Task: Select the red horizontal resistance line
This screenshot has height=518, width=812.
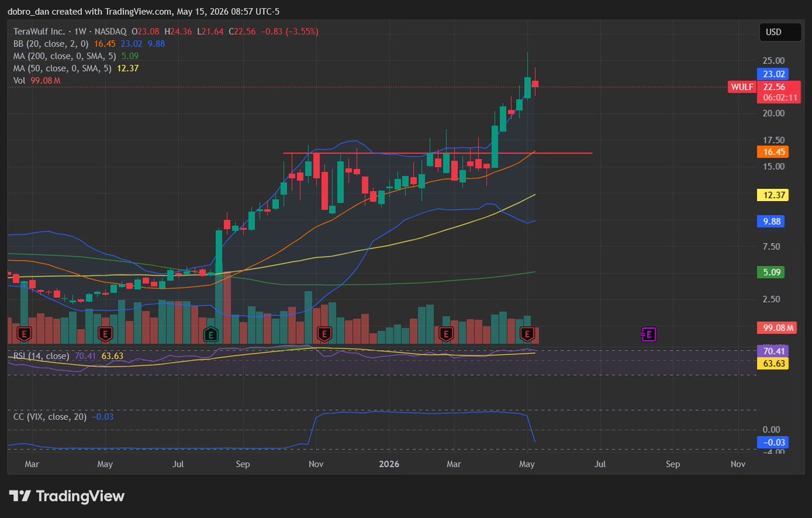Action: pyautogui.click(x=437, y=153)
